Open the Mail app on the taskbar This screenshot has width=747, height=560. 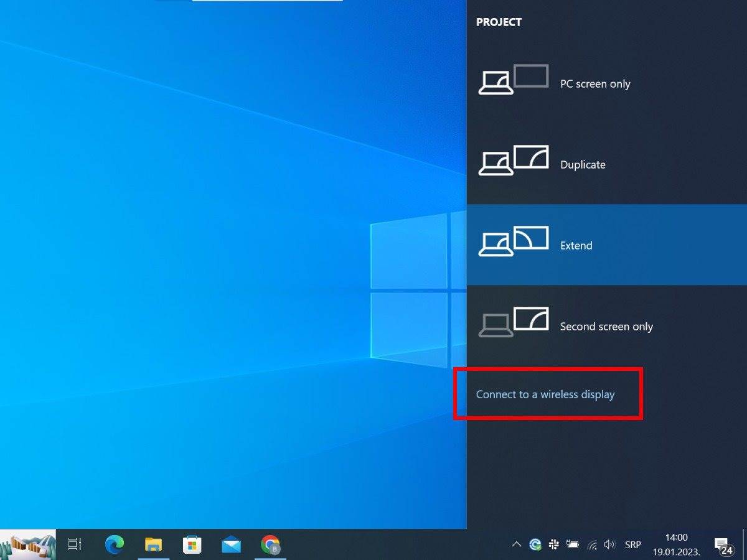pos(231,544)
